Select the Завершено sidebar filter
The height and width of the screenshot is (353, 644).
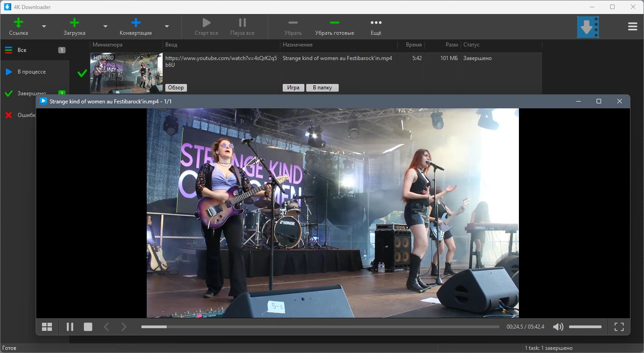point(34,93)
